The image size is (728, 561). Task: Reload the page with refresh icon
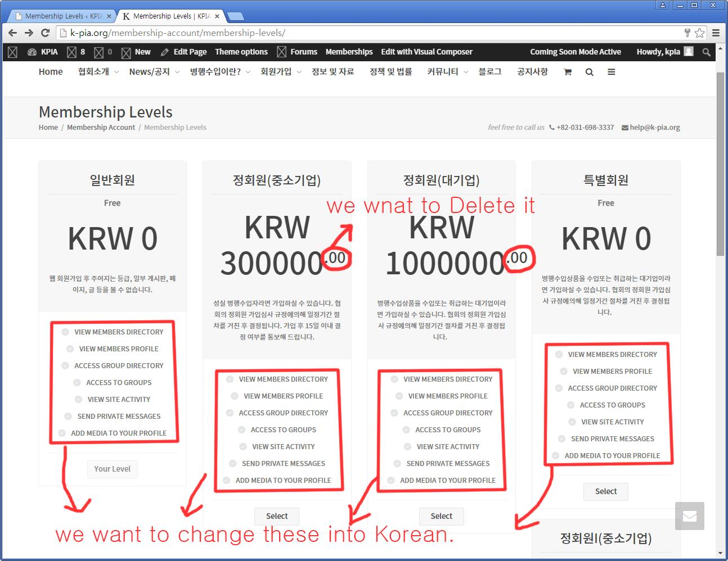click(46, 33)
